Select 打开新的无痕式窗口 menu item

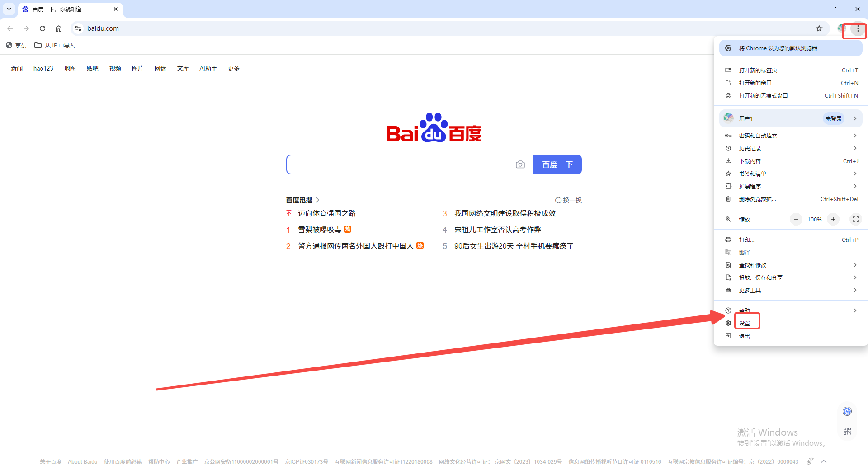click(791, 95)
